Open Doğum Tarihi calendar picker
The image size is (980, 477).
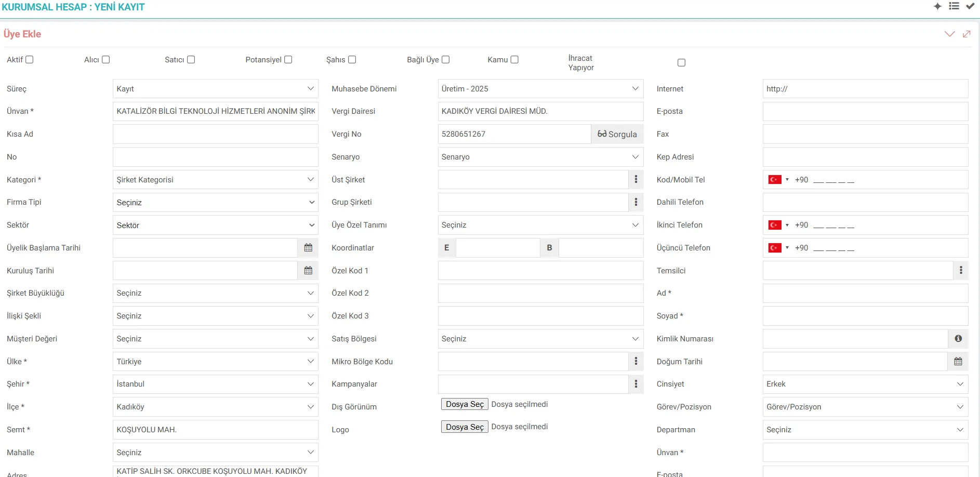click(x=958, y=362)
